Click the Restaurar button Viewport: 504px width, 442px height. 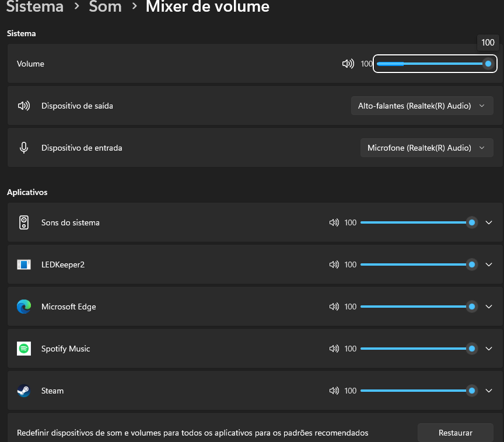point(456,433)
